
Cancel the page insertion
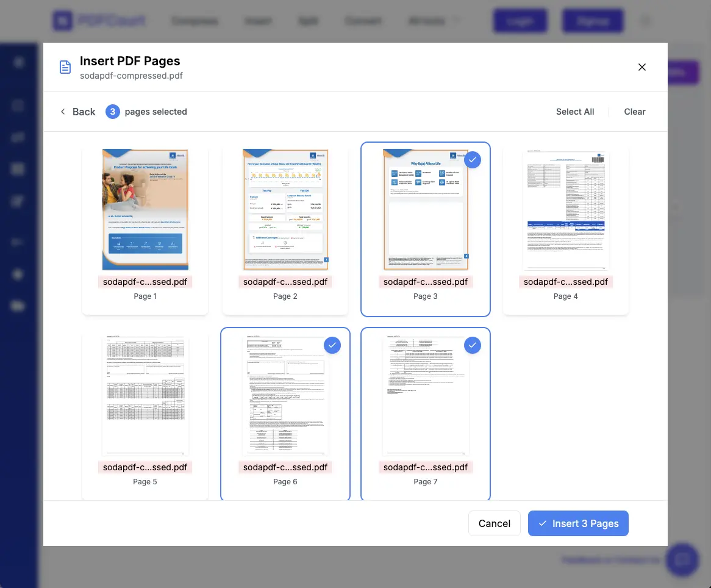coord(495,523)
